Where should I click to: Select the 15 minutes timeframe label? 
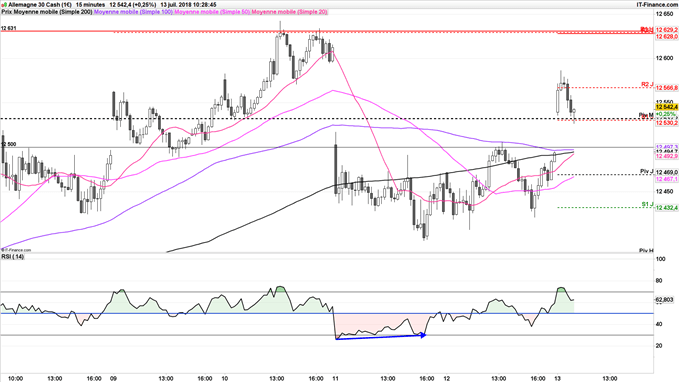(90, 5)
